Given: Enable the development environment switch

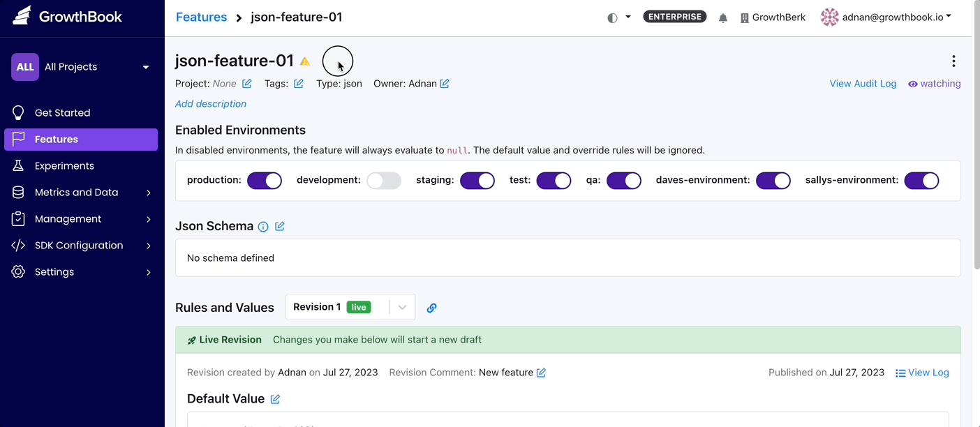Looking at the screenshot, I should pyautogui.click(x=384, y=181).
